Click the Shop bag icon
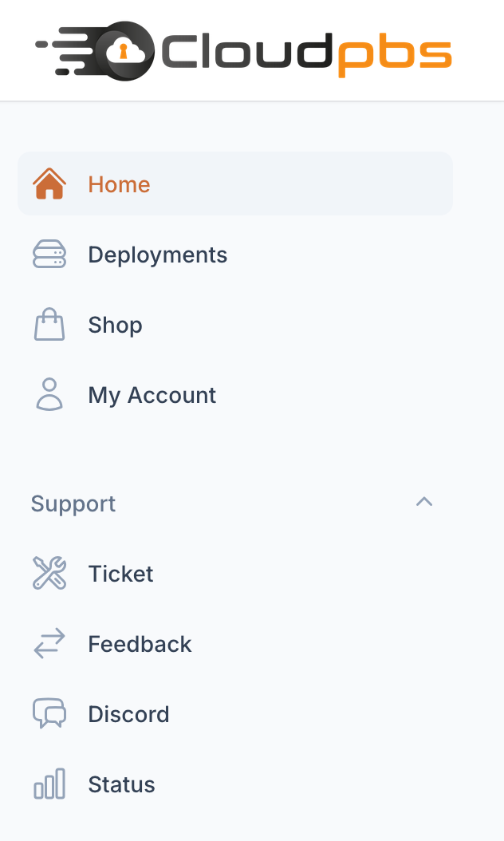Image resolution: width=504 pixels, height=841 pixels. (49, 324)
